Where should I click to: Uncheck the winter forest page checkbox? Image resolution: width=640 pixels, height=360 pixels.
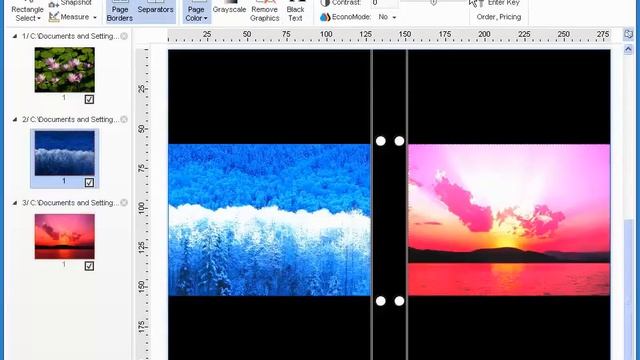click(89, 182)
